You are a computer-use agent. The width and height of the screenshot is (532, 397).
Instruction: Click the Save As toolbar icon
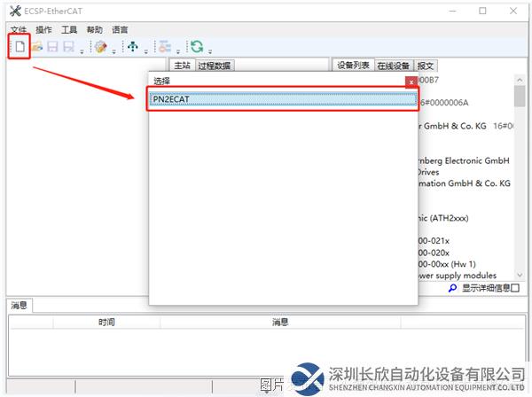point(69,47)
